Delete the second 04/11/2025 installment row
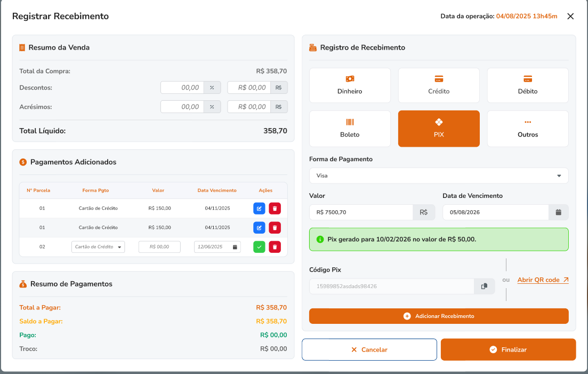 pos(275,228)
